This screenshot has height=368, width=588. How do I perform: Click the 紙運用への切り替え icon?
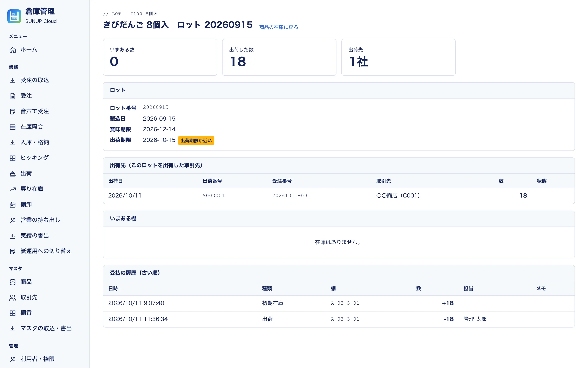(13, 251)
